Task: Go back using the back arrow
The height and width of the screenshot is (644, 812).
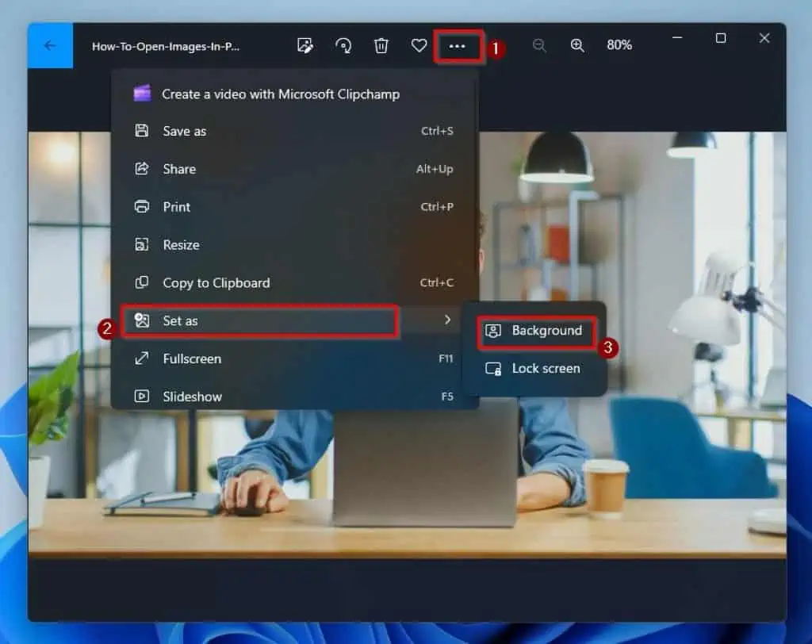Action: click(x=49, y=45)
